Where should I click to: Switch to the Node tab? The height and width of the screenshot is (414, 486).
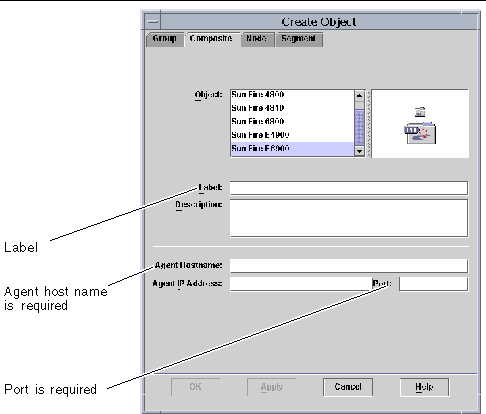tap(257, 39)
